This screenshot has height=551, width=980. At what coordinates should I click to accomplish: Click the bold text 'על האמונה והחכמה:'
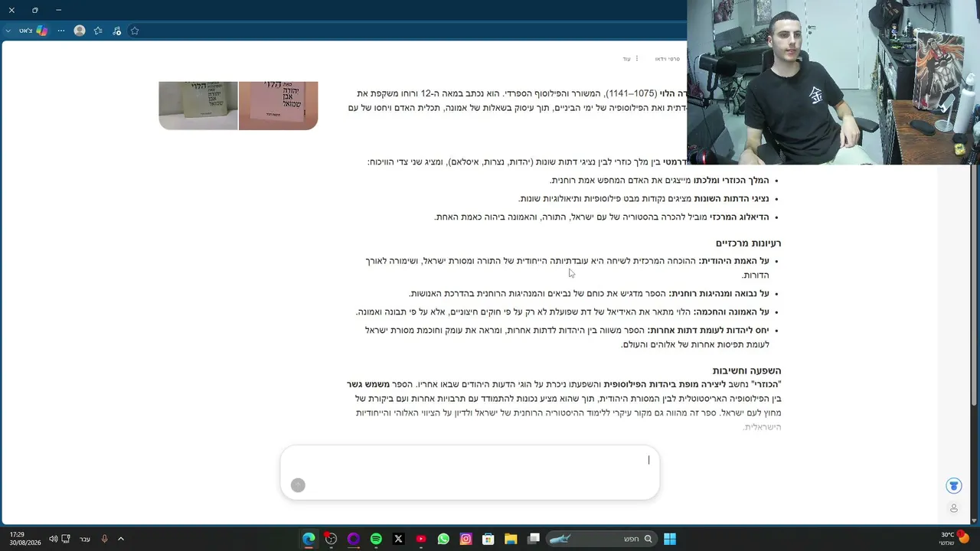731,312
